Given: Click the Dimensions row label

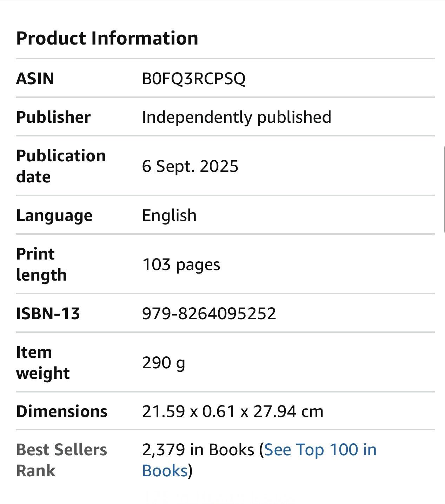Looking at the screenshot, I should (62, 411).
